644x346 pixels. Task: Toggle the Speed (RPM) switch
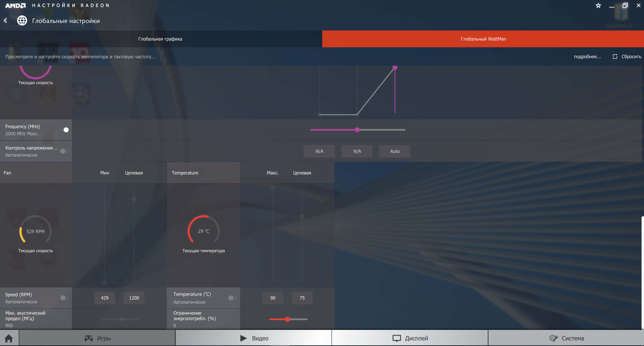[65, 298]
